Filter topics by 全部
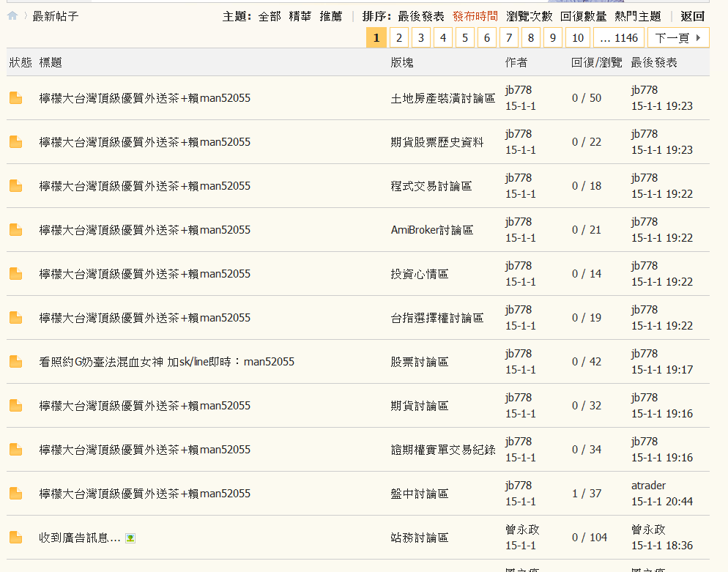This screenshot has width=728, height=572. (270, 16)
